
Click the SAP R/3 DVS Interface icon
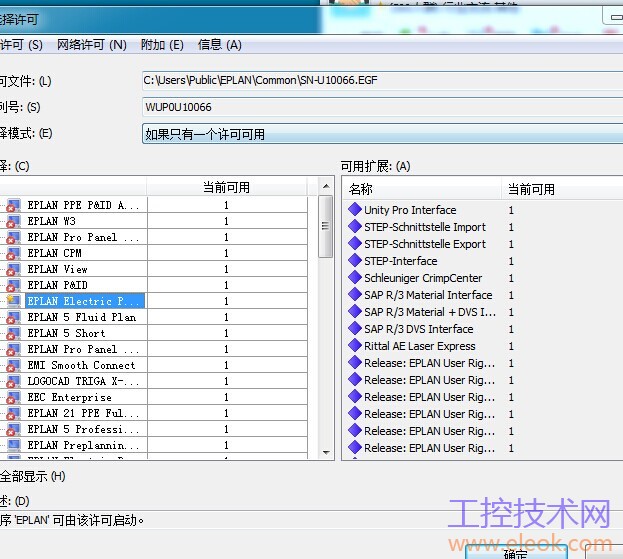click(x=354, y=329)
